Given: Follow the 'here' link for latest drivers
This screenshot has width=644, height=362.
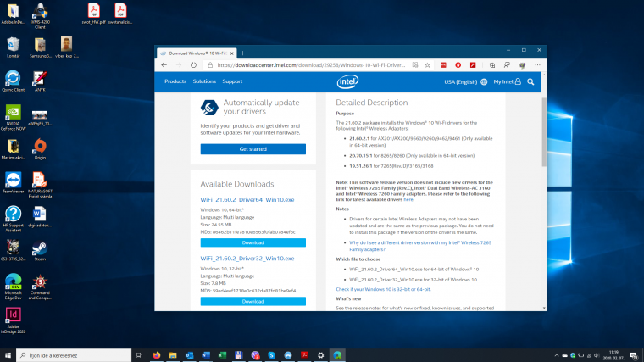Looking at the screenshot, I should (408, 199).
